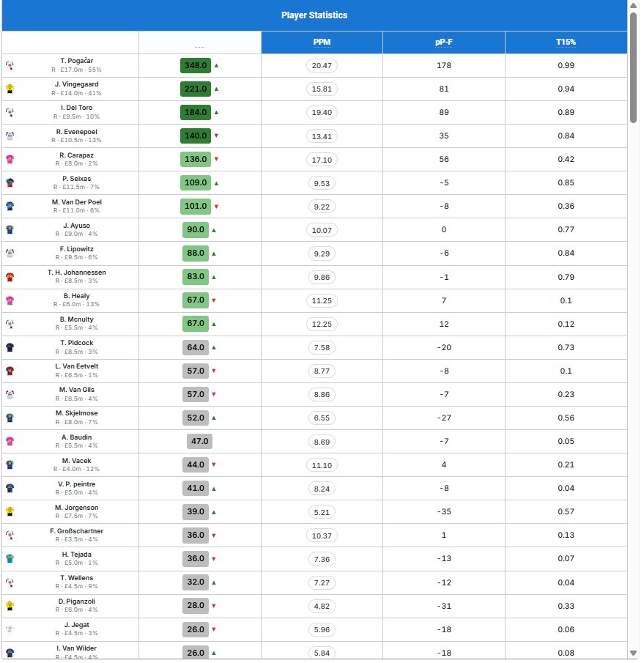Click the jersey icon beside M. Vacek
Image resolution: width=644 pixels, height=663 pixels.
(10, 464)
